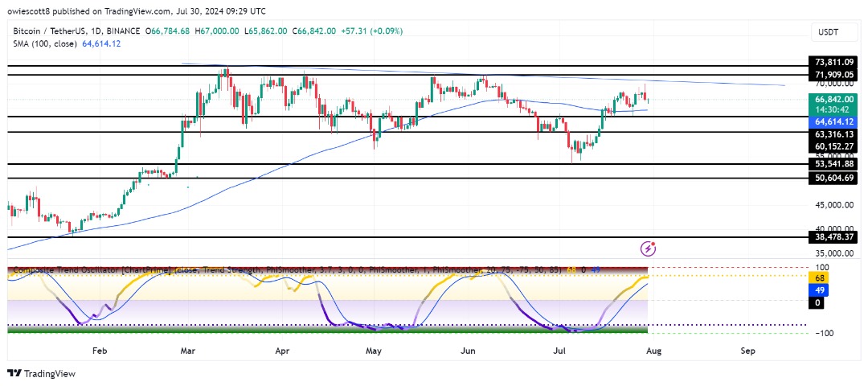Click the Sep label on time axis
The width and height of the screenshot is (868, 386).
click(748, 351)
